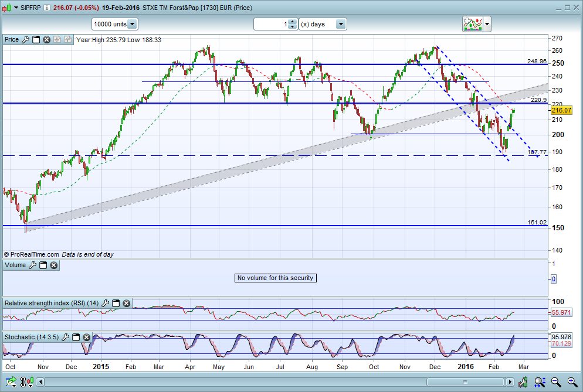Click the indicators chart button in toolbar
The image size is (583, 392).
click(x=472, y=24)
